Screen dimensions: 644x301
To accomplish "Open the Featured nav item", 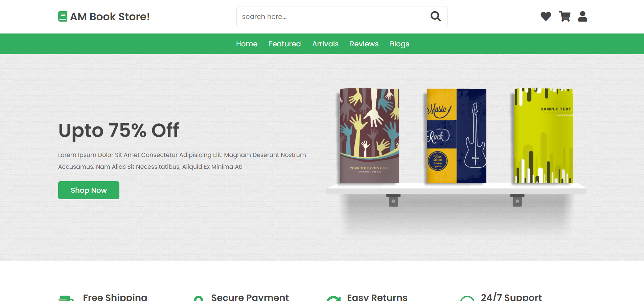I will click(285, 44).
